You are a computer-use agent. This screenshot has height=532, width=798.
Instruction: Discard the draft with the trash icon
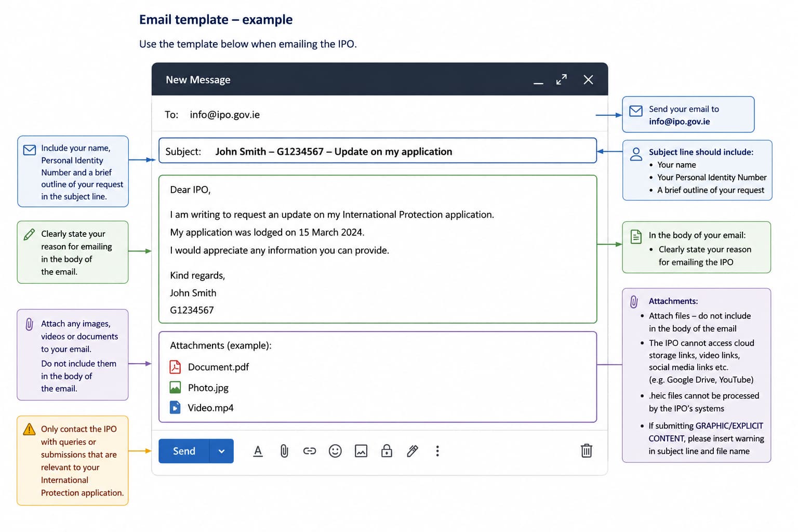click(x=586, y=450)
